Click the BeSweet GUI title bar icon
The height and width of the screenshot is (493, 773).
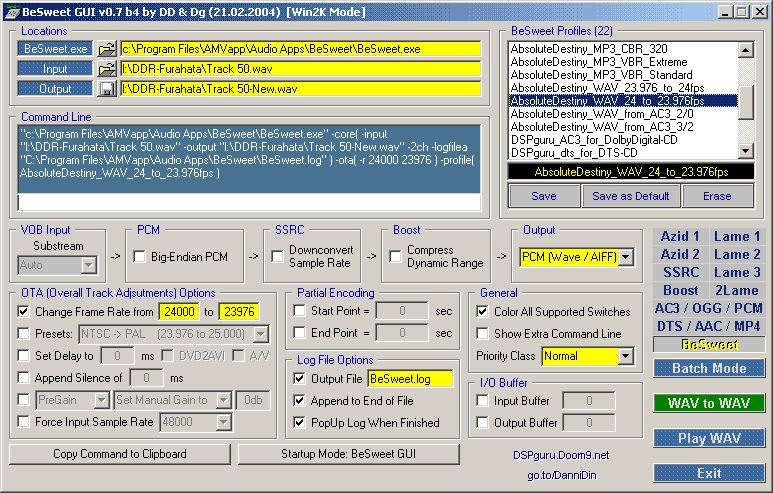(x=12, y=12)
